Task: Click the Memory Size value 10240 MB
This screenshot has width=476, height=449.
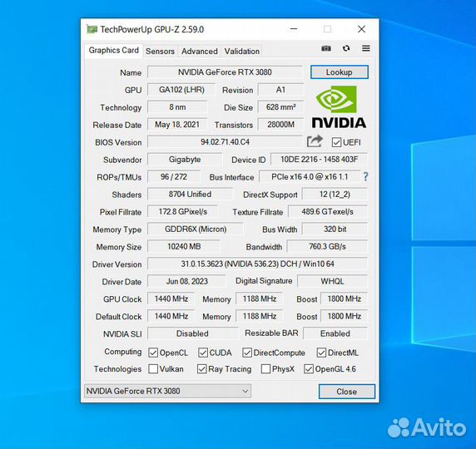Action: point(184,246)
